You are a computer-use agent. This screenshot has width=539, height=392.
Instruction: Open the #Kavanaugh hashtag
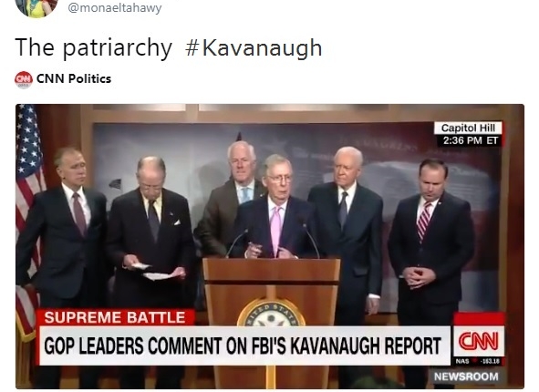254,47
